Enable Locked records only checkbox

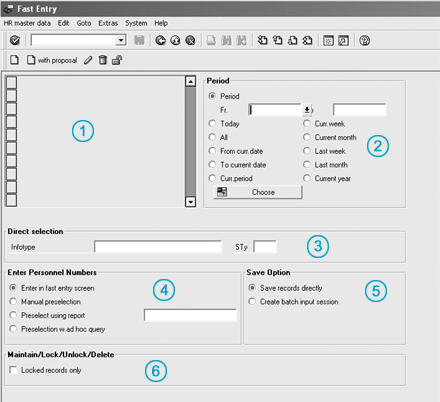13,370
